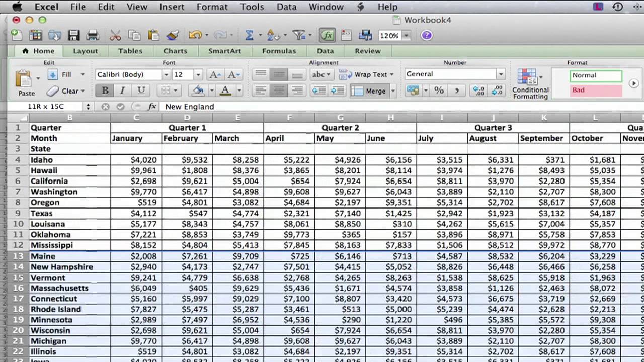The width and height of the screenshot is (644, 362).
Task: Confirm the formula bar entry checkmark
Action: tap(120, 107)
